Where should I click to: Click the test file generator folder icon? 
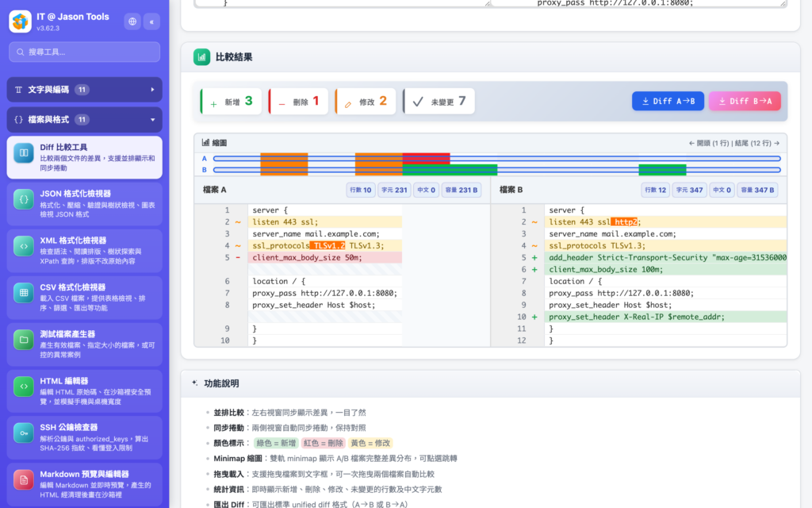(24, 340)
